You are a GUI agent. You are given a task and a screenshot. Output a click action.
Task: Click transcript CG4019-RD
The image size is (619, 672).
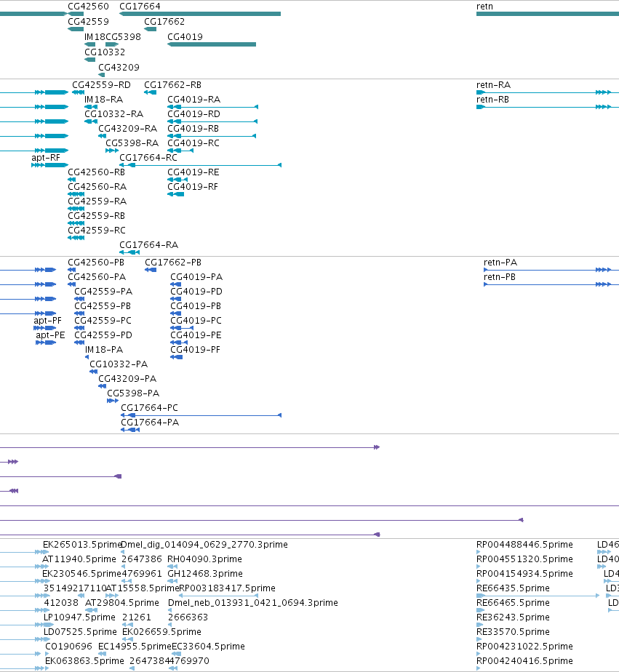[193, 114]
